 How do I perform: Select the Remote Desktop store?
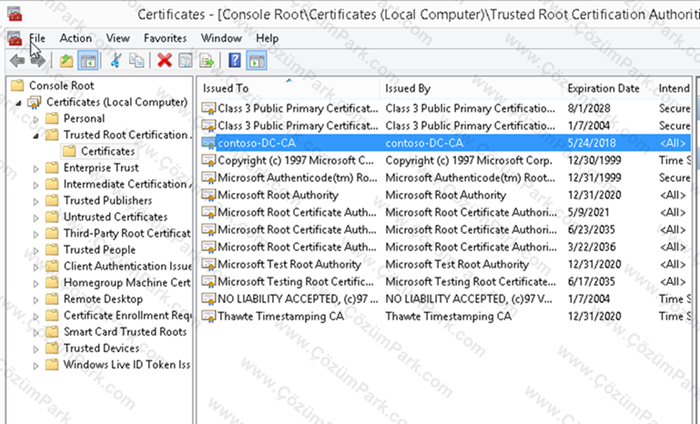103,299
